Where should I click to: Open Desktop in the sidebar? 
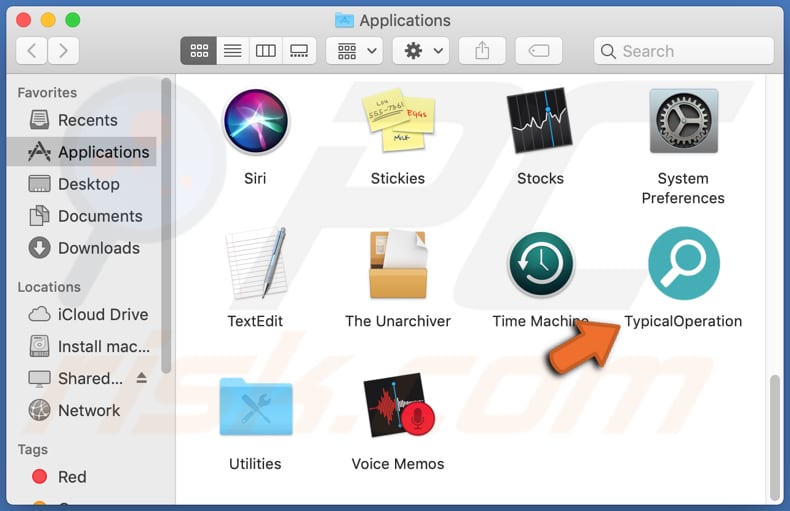83,184
